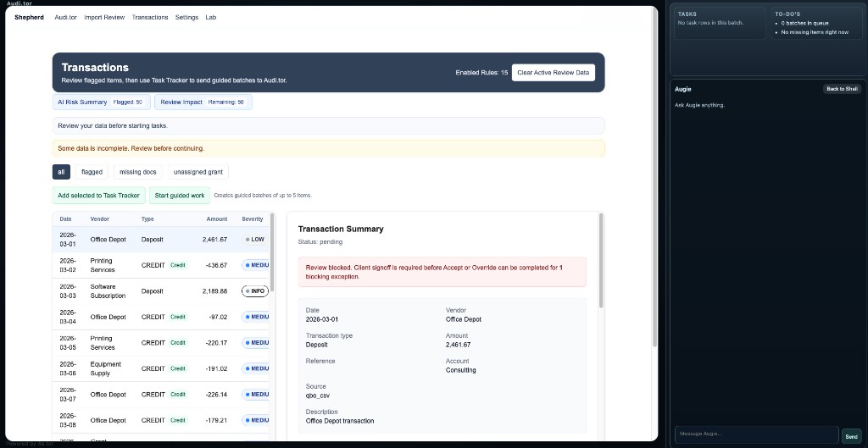Click the LOW severity badge on first row
Viewport: 868px width, 448px height.
coord(254,240)
